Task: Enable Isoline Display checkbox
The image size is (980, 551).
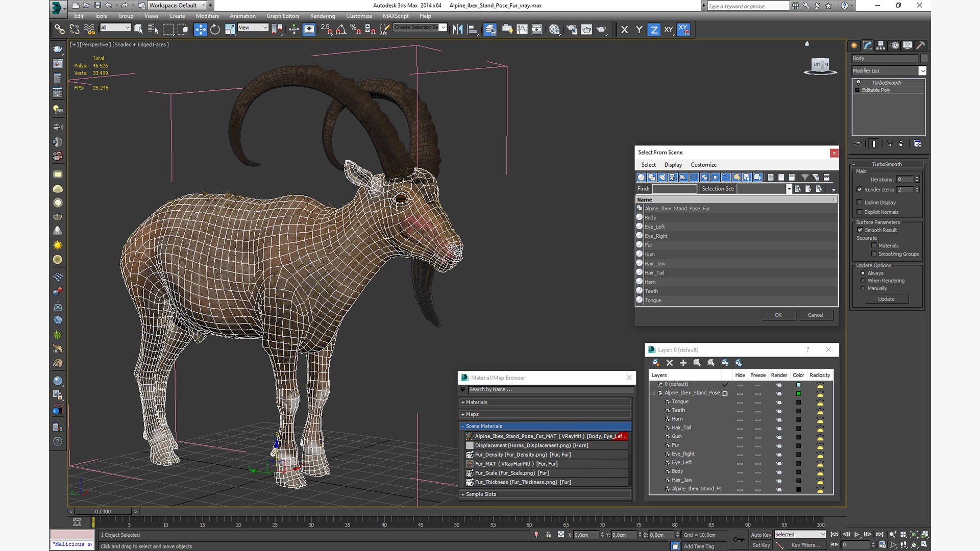Action: coord(860,202)
